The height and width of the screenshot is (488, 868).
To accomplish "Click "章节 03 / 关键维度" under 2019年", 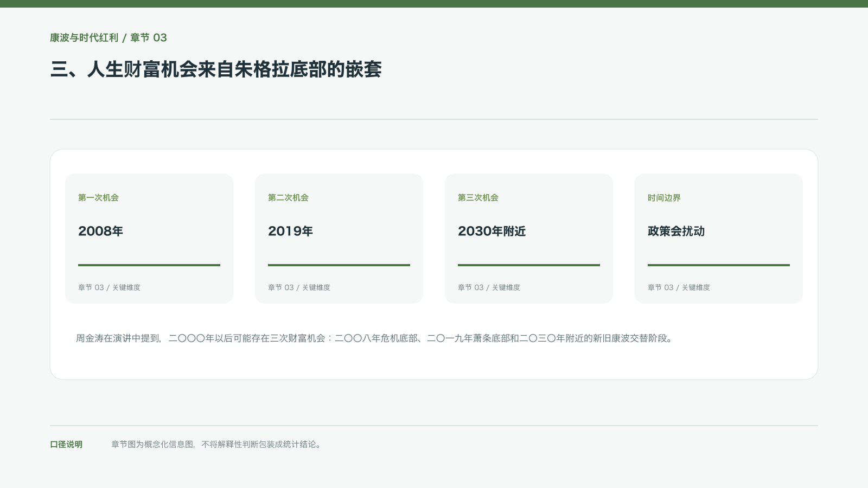I will pos(299,287).
